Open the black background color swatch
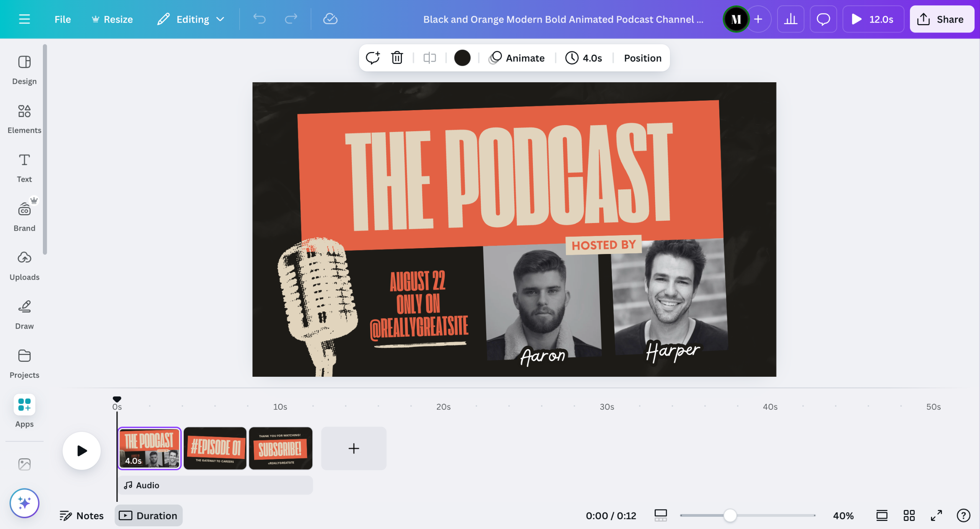This screenshot has width=980, height=529. (462, 58)
